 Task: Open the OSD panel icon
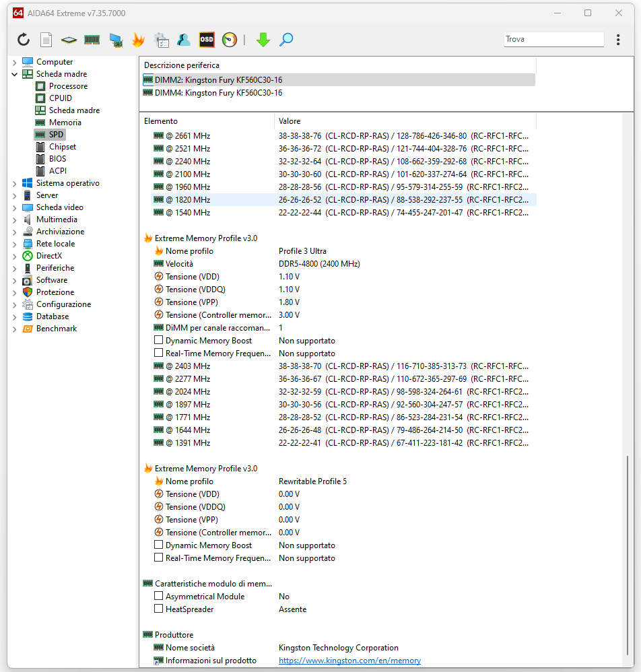pos(207,40)
